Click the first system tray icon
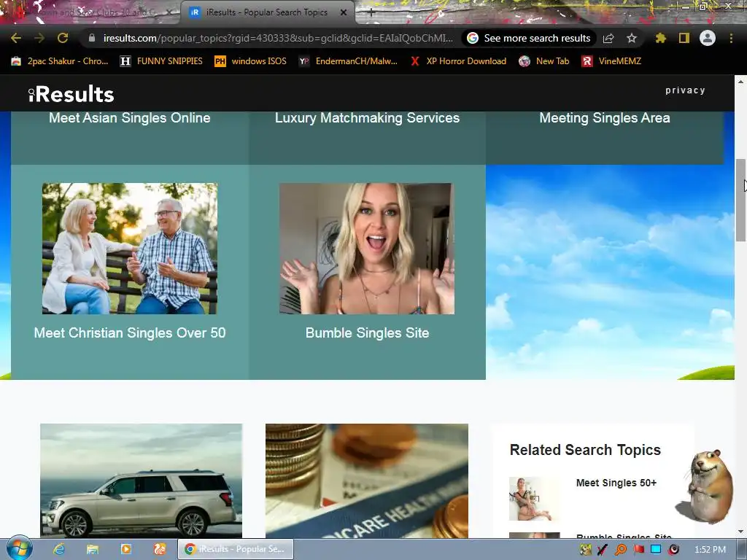The image size is (747, 560). (x=585, y=550)
